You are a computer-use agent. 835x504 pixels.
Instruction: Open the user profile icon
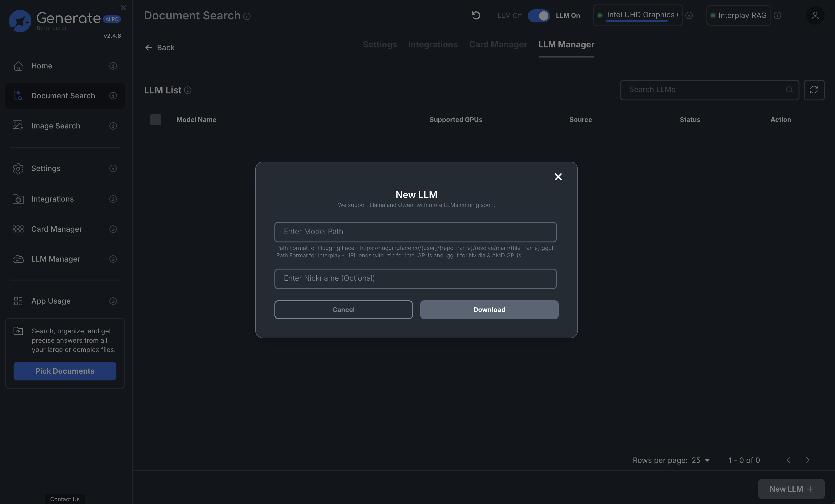(815, 16)
